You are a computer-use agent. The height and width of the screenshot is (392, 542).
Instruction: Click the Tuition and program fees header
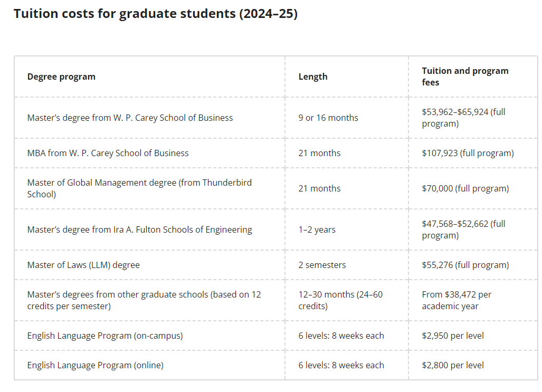[465, 77]
